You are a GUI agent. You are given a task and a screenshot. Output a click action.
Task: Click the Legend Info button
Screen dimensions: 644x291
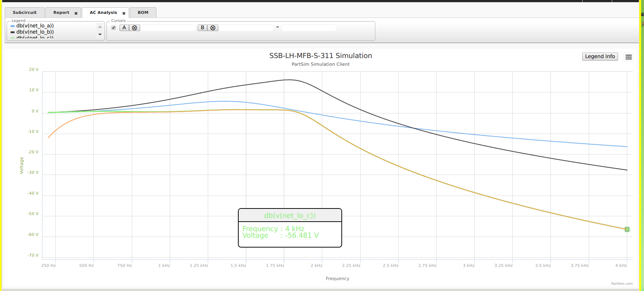pyautogui.click(x=600, y=56)
